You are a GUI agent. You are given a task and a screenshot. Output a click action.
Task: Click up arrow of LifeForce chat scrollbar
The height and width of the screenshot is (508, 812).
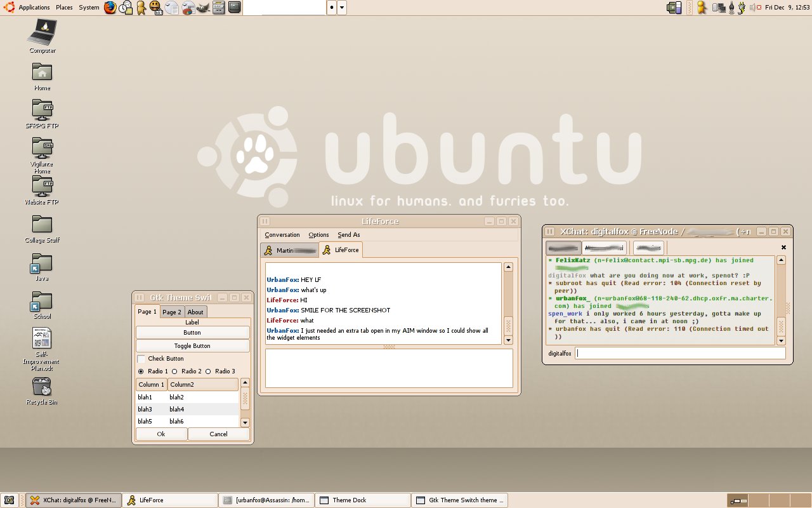pyautogui.click(x=508, y=267)
